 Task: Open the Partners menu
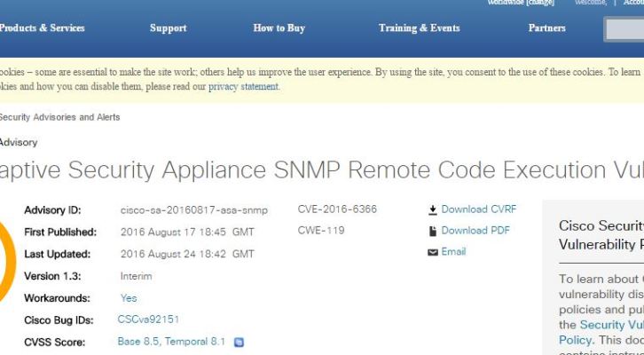click(x=546, y=28)
